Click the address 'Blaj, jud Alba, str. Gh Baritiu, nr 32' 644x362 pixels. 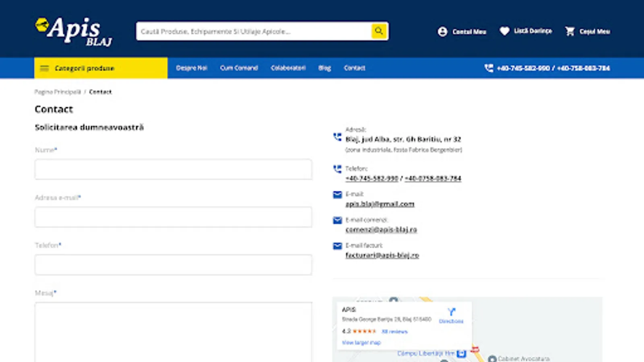(403, 139)
